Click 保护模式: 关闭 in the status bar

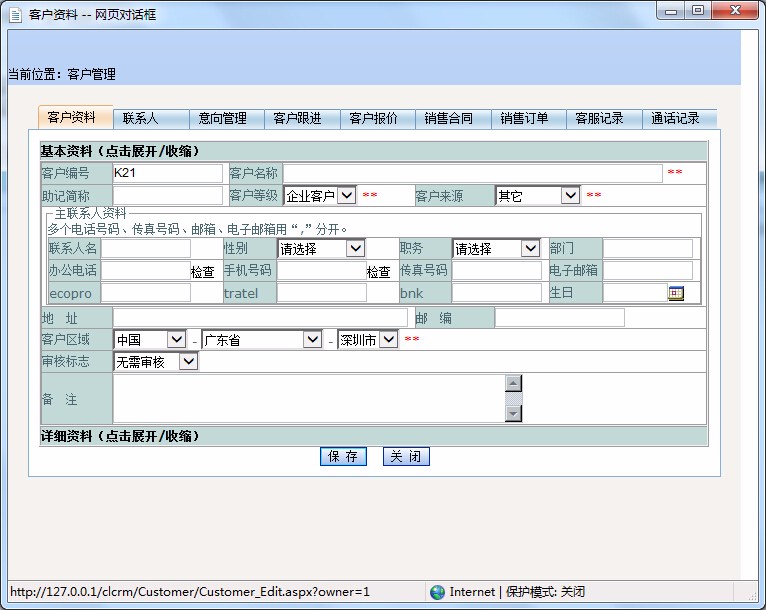coord(545,592)
